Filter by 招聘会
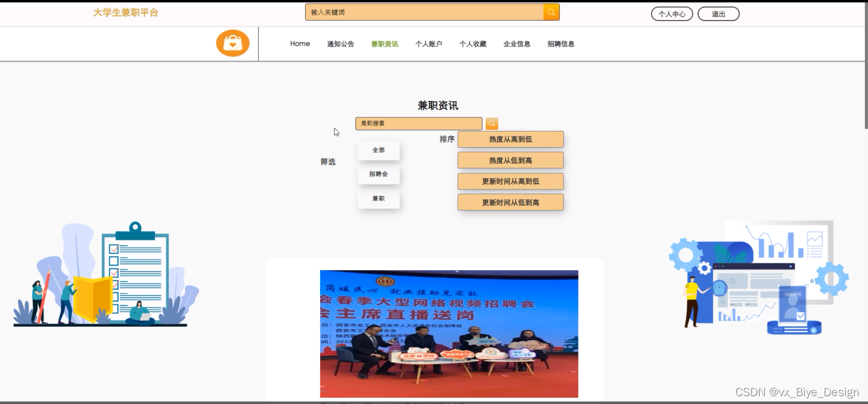Viewport: 868px width, 404px height. pyautogui.click(x=379, y=174)
